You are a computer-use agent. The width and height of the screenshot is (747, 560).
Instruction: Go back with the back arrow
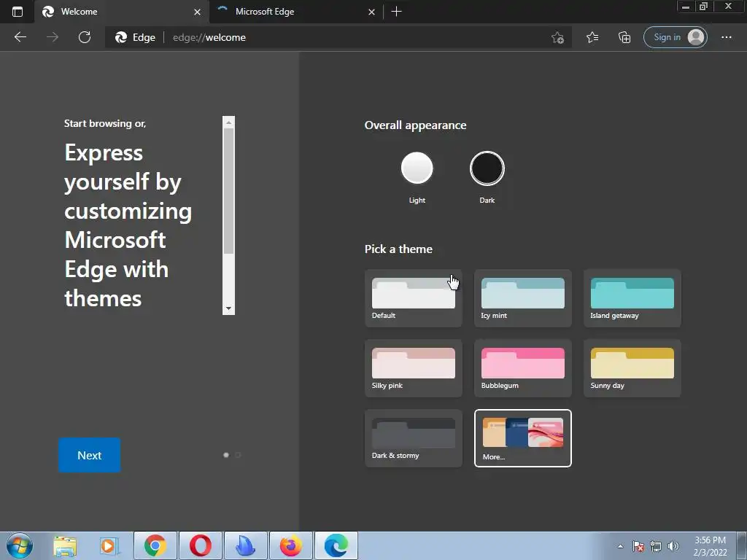tap(20, 37)
